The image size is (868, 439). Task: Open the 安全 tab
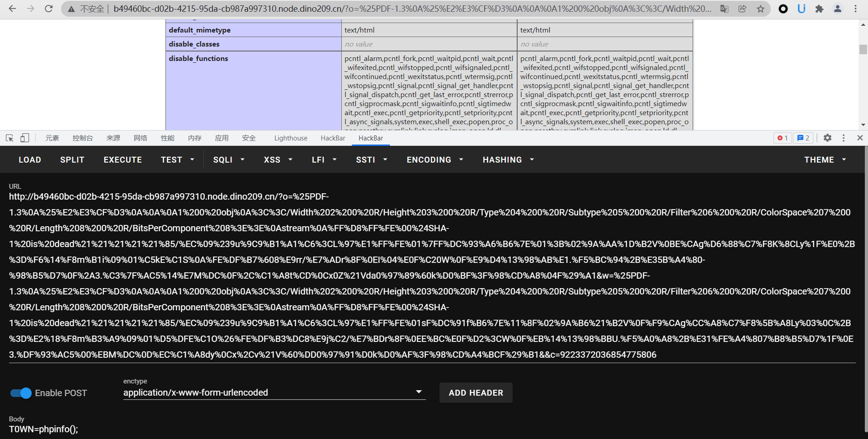(249, 138)
